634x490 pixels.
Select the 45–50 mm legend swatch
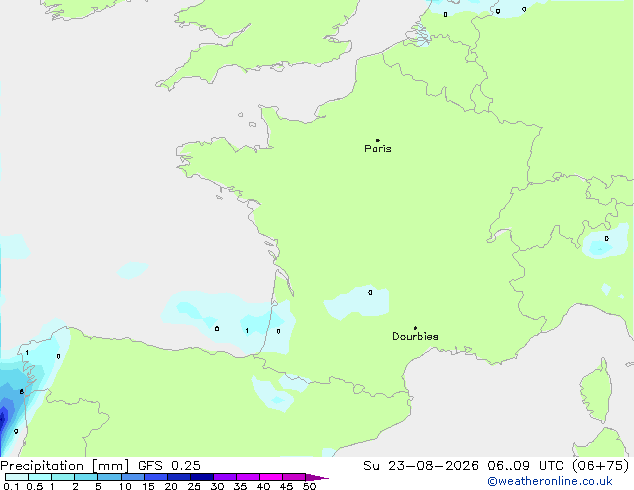pos(294,477)
